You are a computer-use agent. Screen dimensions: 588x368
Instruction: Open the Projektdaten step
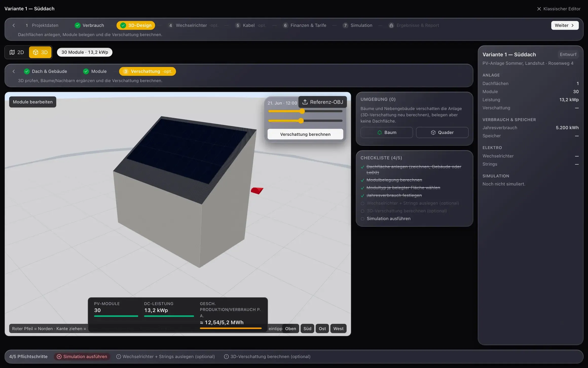point(42,25)
